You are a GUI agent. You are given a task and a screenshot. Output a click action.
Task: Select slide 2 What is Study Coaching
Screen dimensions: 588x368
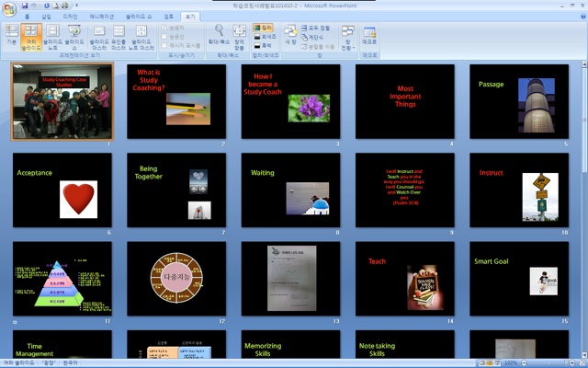176,101
